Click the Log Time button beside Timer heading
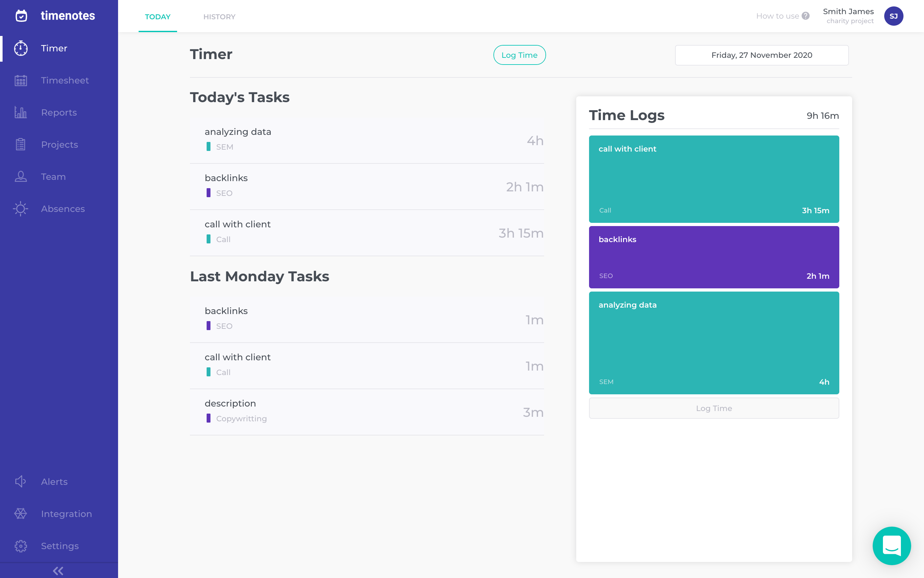This screenshot has width=924, height=578. click(x=519, y=55)
